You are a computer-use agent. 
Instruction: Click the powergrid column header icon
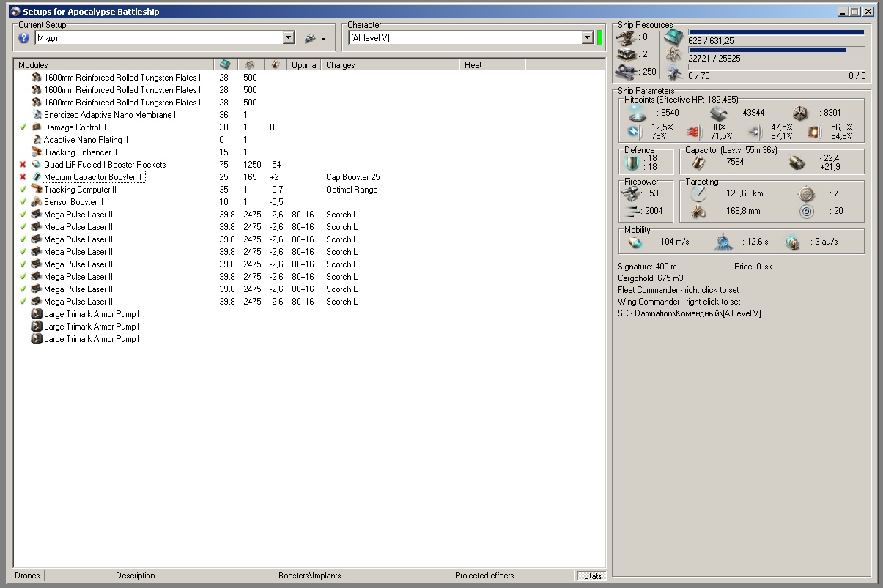249,64
